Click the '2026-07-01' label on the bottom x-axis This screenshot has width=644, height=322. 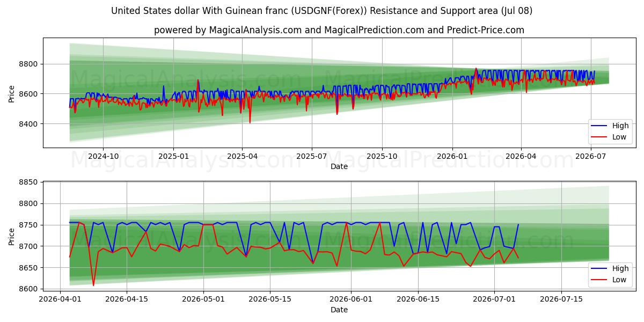(x=494, y=299)
